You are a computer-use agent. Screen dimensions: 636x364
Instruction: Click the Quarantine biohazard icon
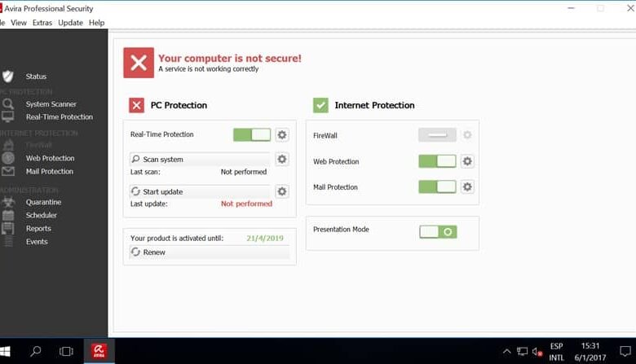point(7,202)
